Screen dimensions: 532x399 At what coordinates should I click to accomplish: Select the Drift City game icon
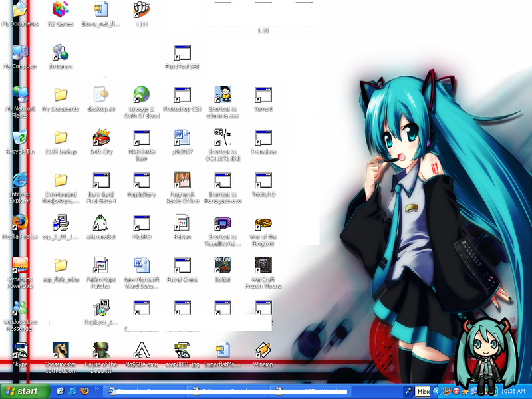[x=101, y=138]
